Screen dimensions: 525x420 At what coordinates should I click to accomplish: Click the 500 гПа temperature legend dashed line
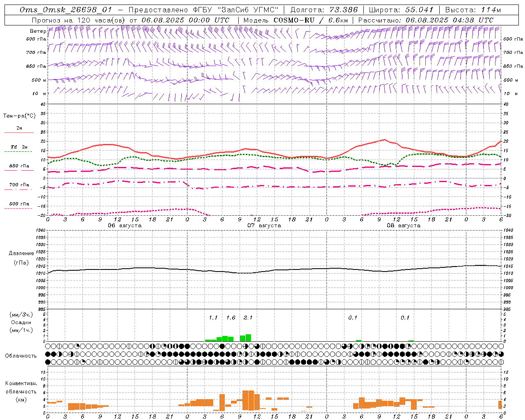pyautogui.click(x=19, y=209)
